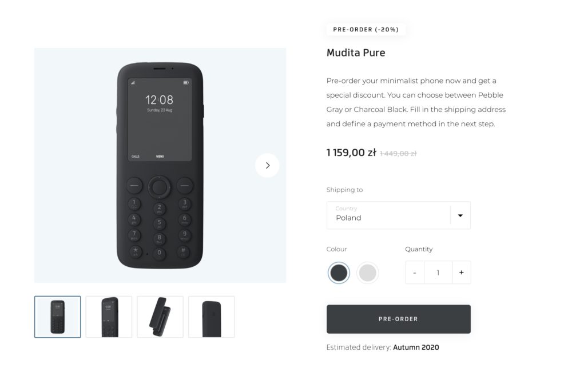This screenshot has height=392, width=572.
Task: Decrease quantity with the minus button
Action: tap(415, 273)
